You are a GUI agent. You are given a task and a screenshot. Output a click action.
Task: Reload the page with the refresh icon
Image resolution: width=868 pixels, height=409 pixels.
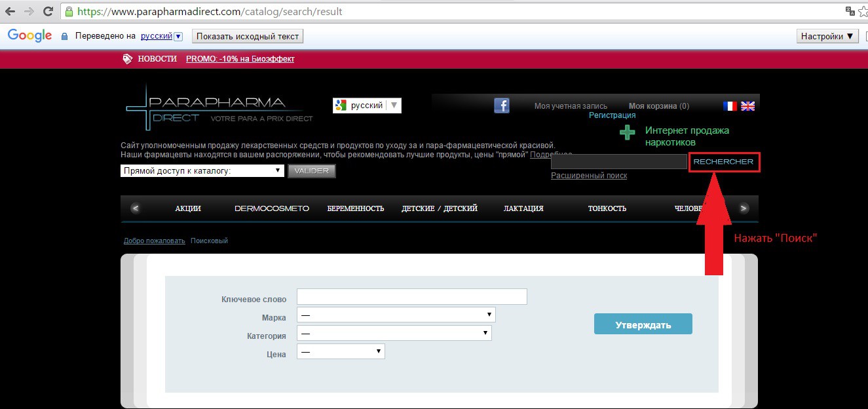pos(48,11)
